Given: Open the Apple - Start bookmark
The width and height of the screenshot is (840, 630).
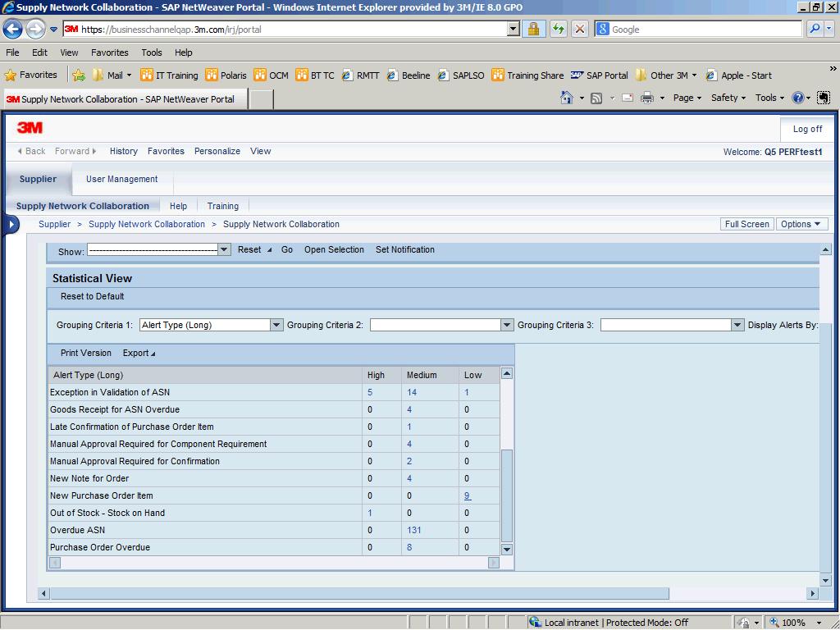Looking at the screenshot, I should coord(739,75).
